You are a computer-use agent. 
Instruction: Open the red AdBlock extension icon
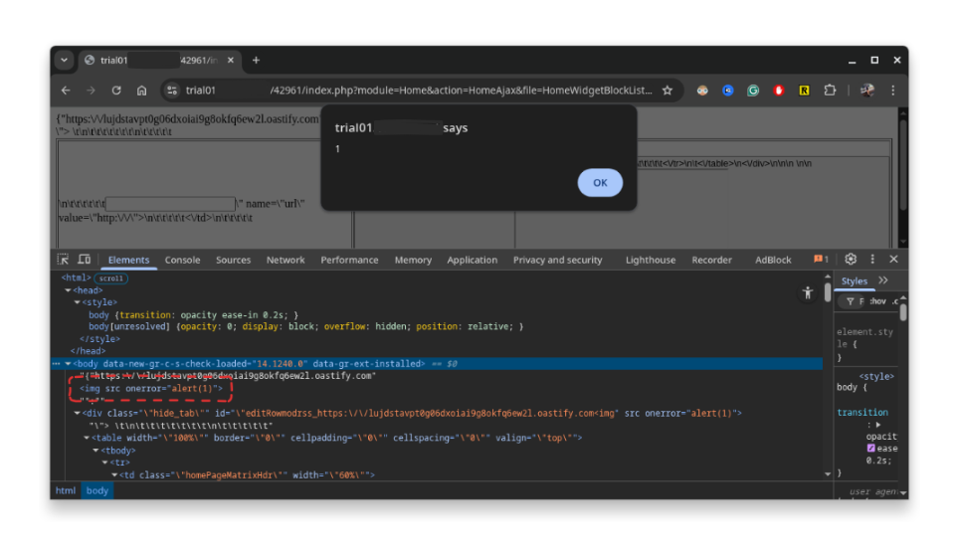pyautogui.click(x=778, y=91)
